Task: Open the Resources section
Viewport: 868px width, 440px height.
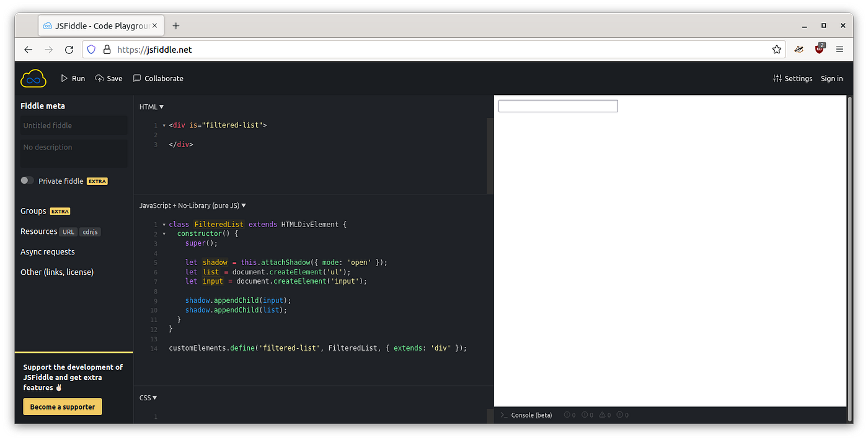Action: point(38,231)
